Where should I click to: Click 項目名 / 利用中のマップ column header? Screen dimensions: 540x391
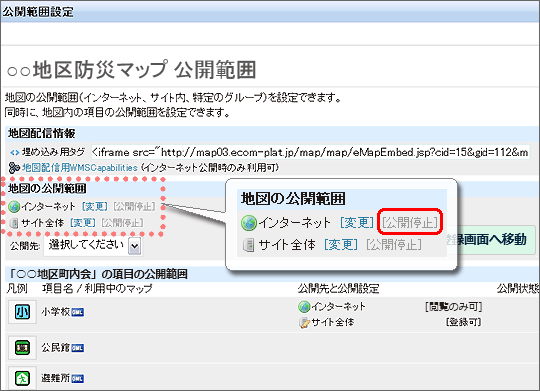point(97,288)
